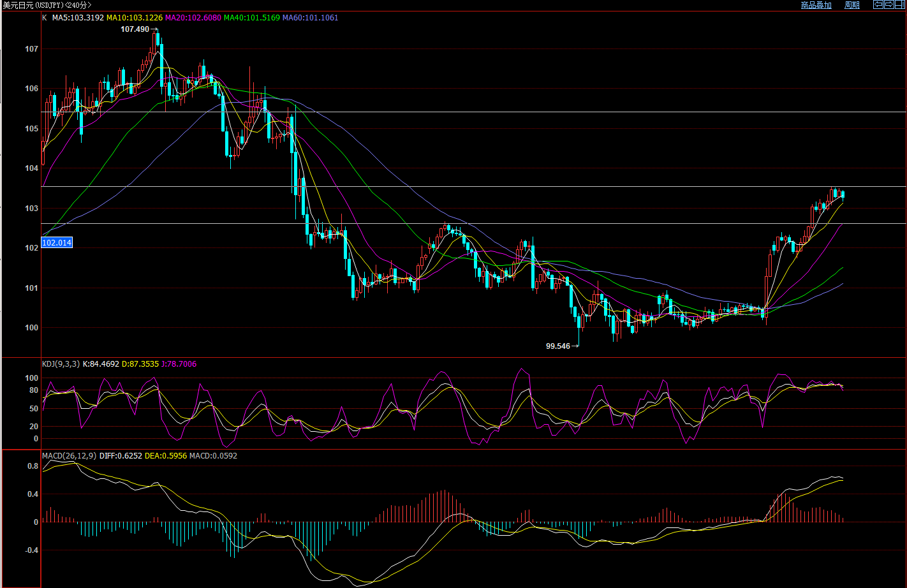Select the green MA40 indicator label

coord(251,18)
